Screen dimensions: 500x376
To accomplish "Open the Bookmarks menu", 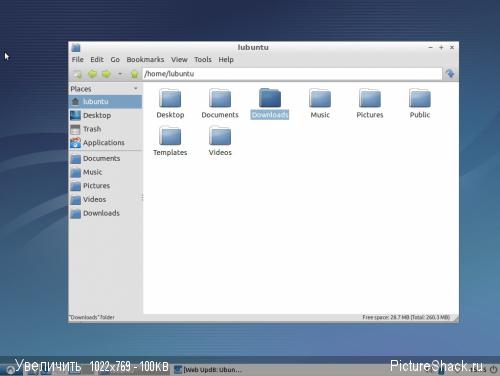I will [145, 60].
